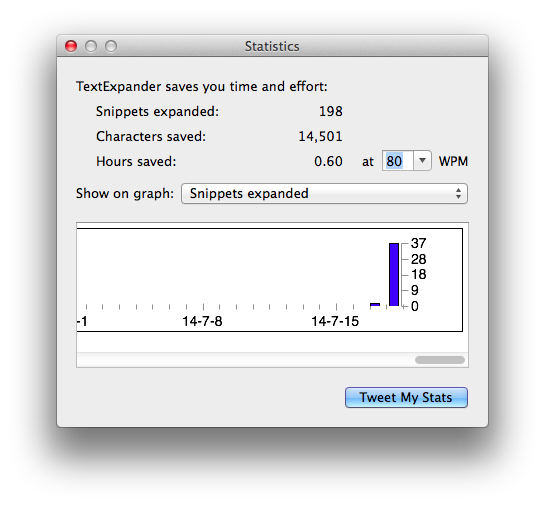Click the tall blue bar in graph
This screenshot has height=506, width=545.
394,275
